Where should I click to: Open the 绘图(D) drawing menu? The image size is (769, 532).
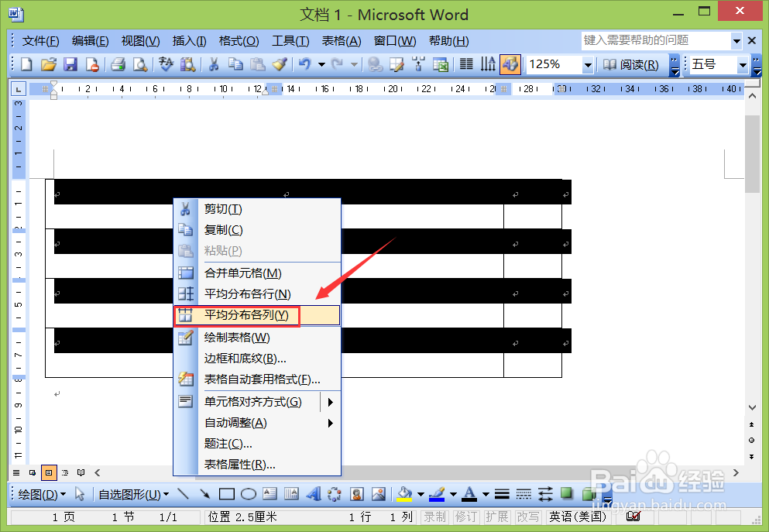pyautogui.click(x=41, y=494)
